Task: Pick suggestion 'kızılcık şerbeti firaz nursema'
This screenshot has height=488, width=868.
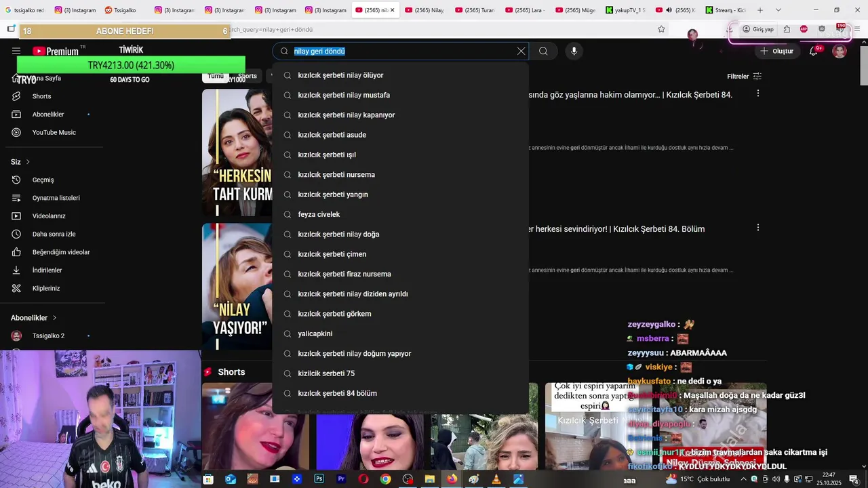Action: [x=400, y=274]
